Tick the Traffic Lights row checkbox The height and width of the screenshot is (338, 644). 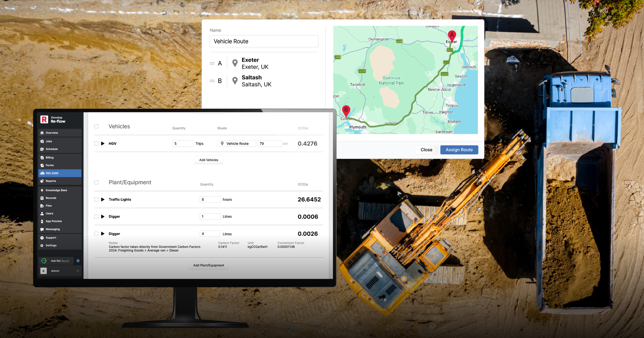[97, 200]
